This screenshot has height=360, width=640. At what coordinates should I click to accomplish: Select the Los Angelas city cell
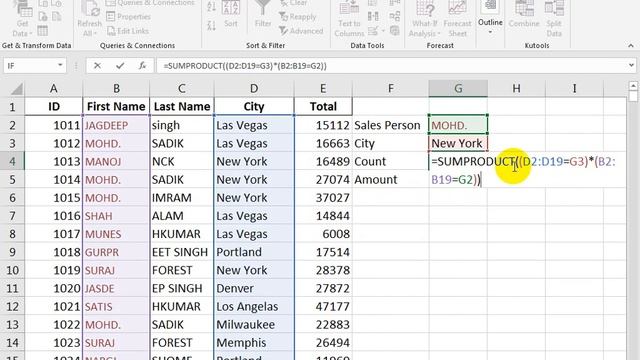point(253,307)
